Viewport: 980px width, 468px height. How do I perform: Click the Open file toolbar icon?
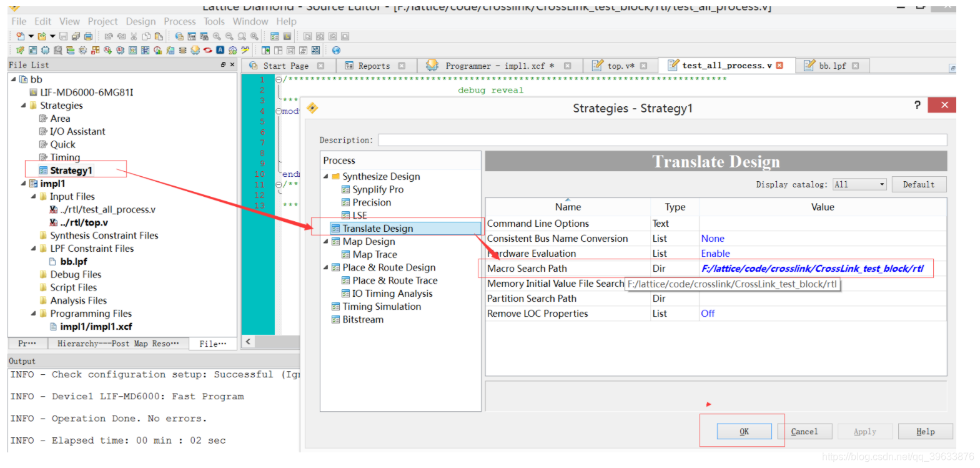pos(42,36)
